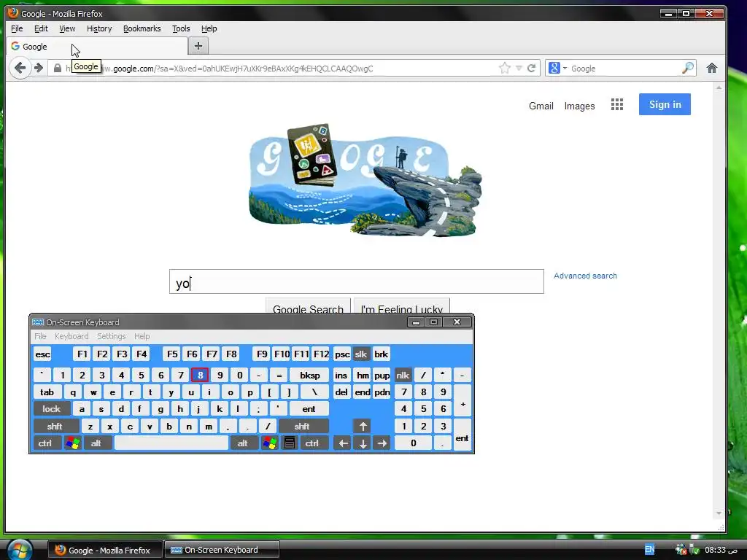Click the left arrow key on keyboard

point(343,443)
